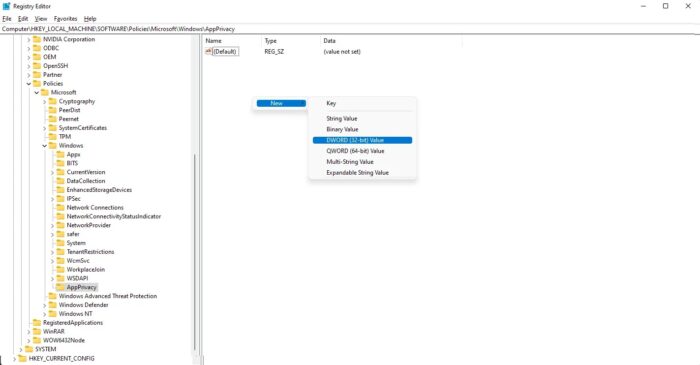Click the PeerDist folder icon
The width and height of the screenshot is (700, 365).
[53, 110]
